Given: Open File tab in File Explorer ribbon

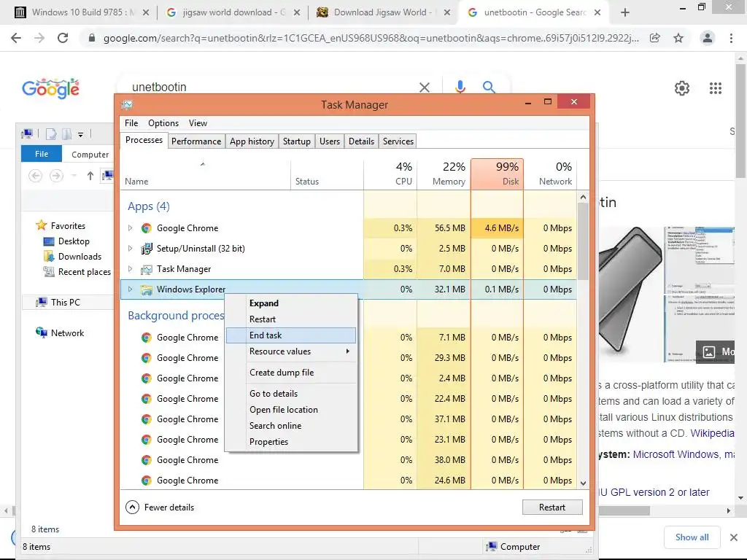Looking at the screenshot, I should [42, 154].
